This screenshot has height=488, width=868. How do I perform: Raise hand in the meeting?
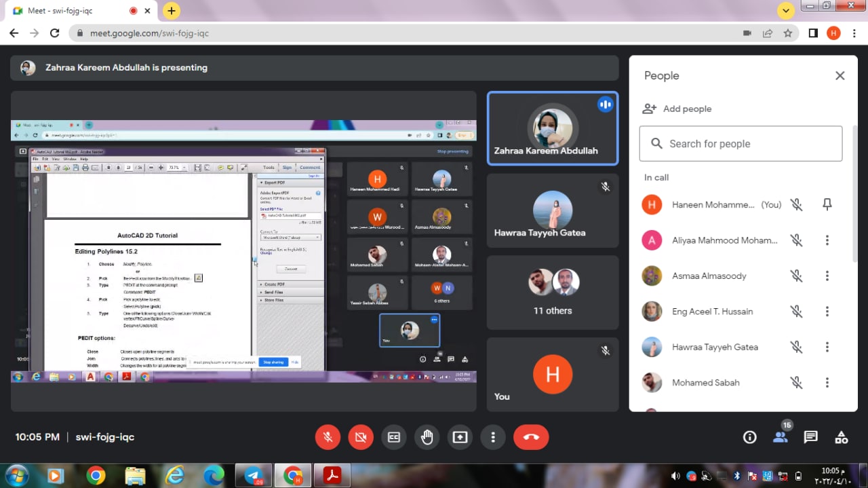coord(427,438)
